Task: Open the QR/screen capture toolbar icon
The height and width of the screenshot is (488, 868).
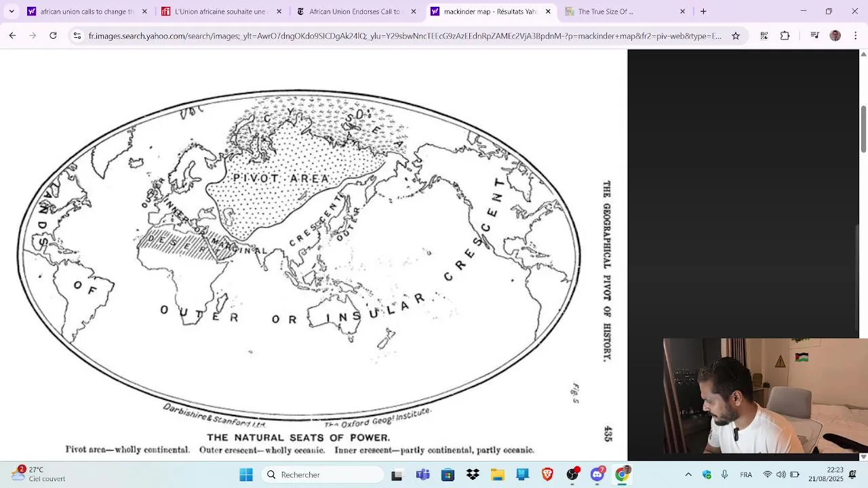Action: coord(764,36)
